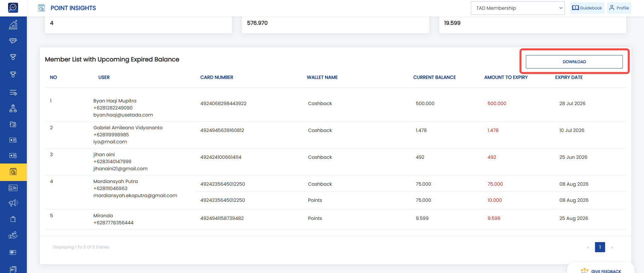Click the NO column header
This screenshot has height=273, width=644.
(53, 77)
